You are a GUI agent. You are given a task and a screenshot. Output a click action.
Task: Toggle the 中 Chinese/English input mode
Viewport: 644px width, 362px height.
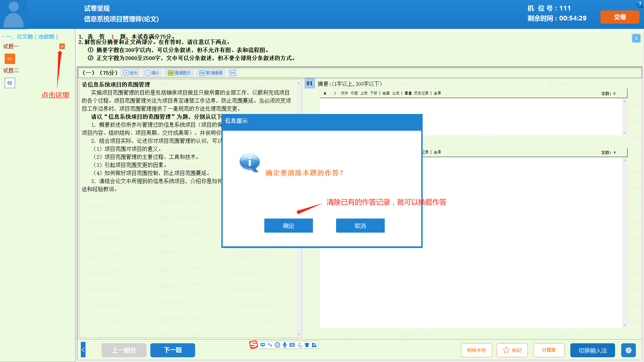click(263, 345)
